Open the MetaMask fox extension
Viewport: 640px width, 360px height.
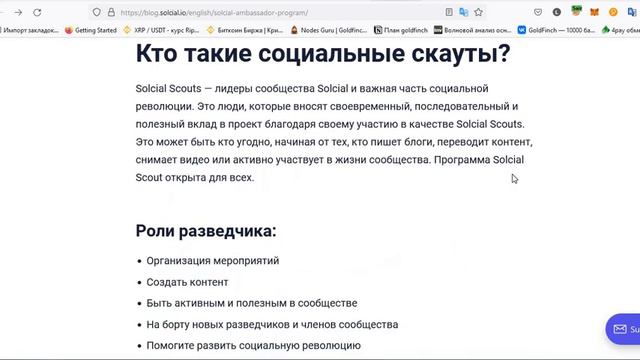click(x=594, y=12)
